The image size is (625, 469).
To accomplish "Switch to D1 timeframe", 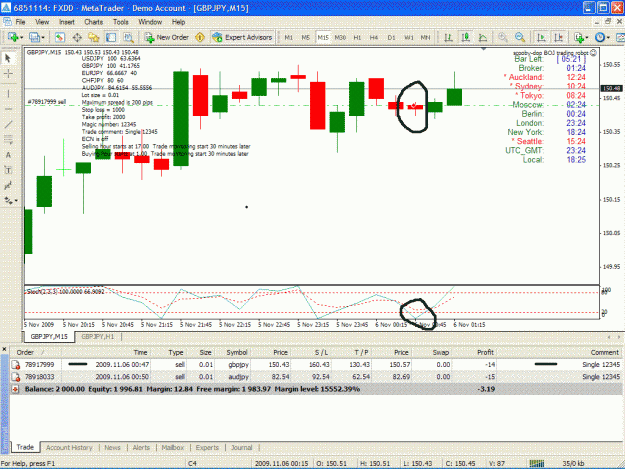I will pos(391,37).
